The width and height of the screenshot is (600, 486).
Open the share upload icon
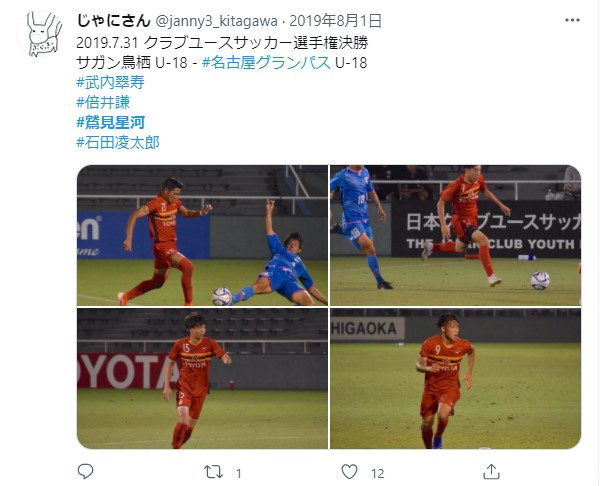[x=491, y=472]
